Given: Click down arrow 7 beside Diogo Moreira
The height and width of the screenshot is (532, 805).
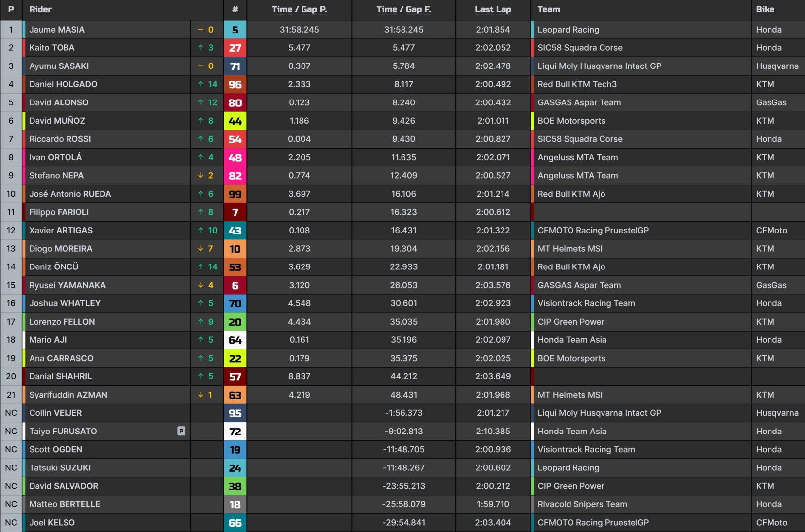Looking at the screenshot, I should 205,249.
